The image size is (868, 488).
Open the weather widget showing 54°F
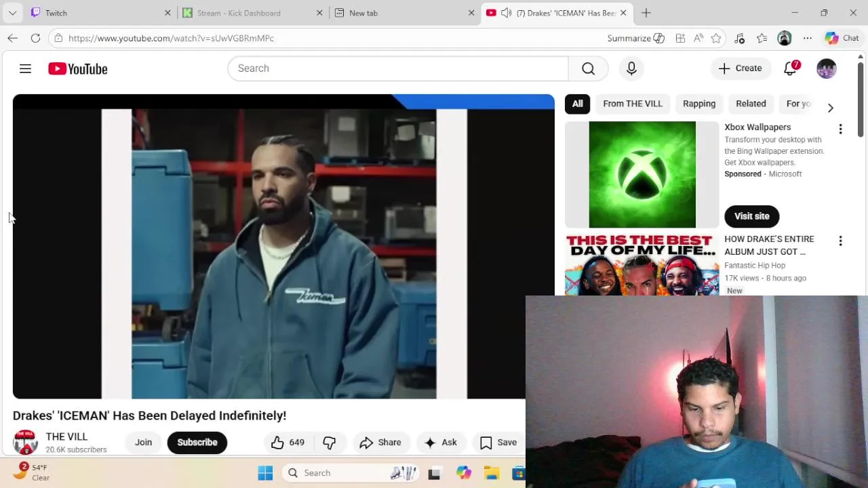point(33,472)
